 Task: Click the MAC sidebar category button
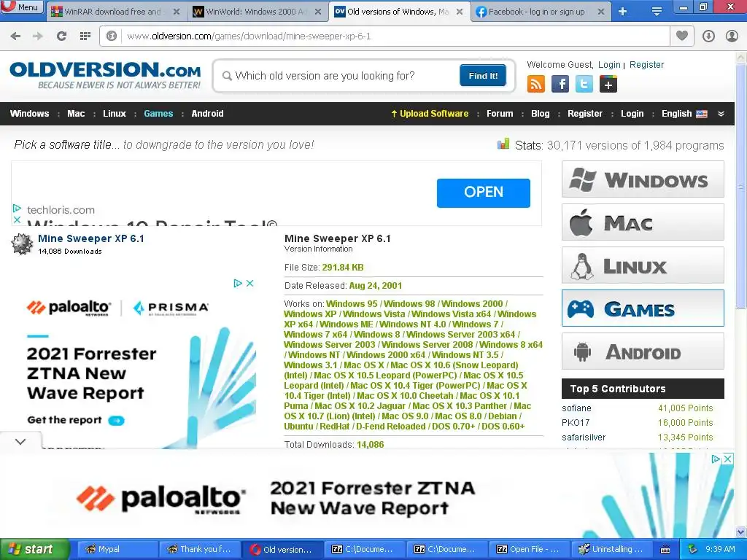tap(643, 222)
